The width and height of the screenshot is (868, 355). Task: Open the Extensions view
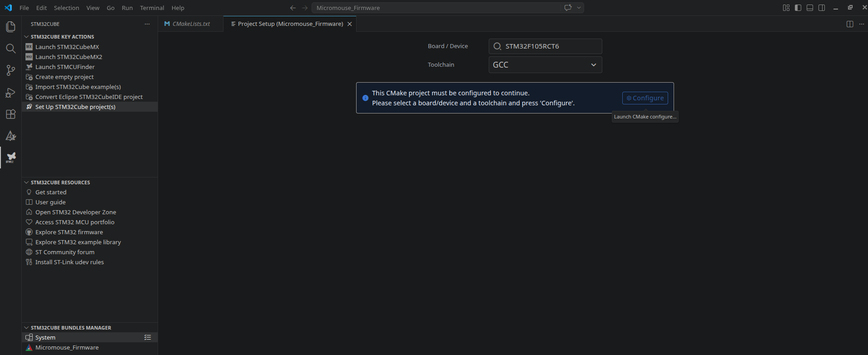[10, 114]
